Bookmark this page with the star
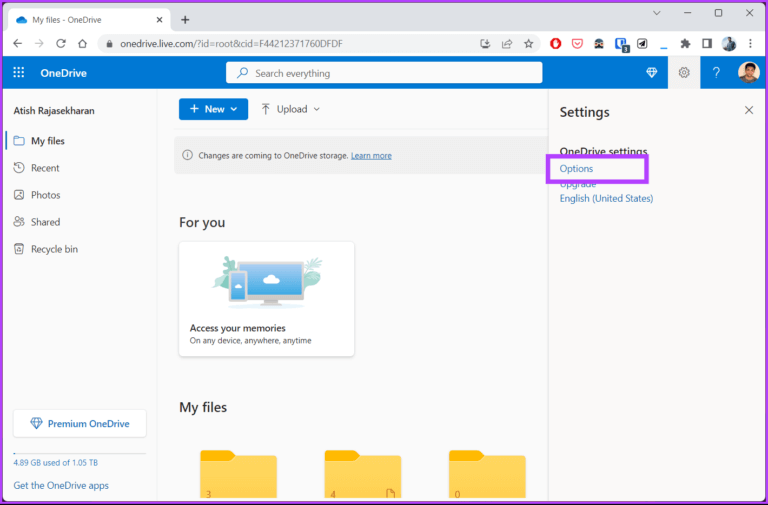The image size is (768, 505). tap(528, 44)
